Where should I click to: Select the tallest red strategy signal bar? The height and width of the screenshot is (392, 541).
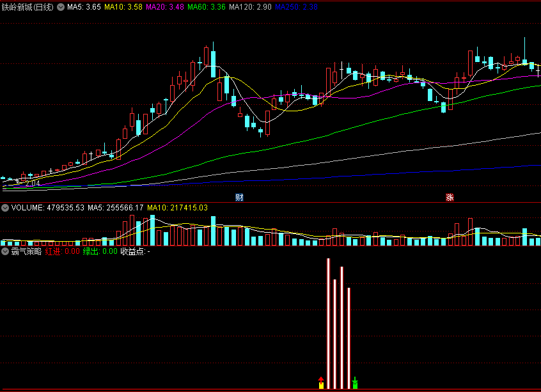329,324
